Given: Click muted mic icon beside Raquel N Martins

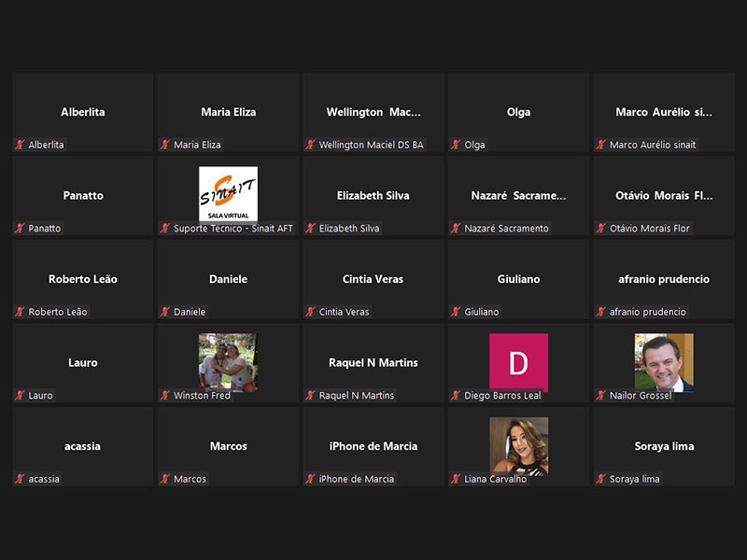Looking at the screenshot, I should click(x=311, y=395).
